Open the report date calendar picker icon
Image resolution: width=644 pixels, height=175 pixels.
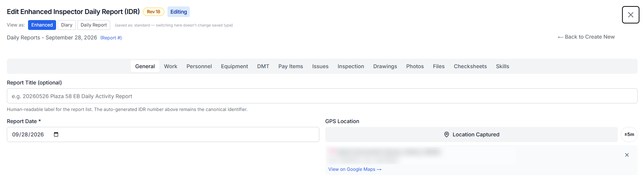pos(56,134)
